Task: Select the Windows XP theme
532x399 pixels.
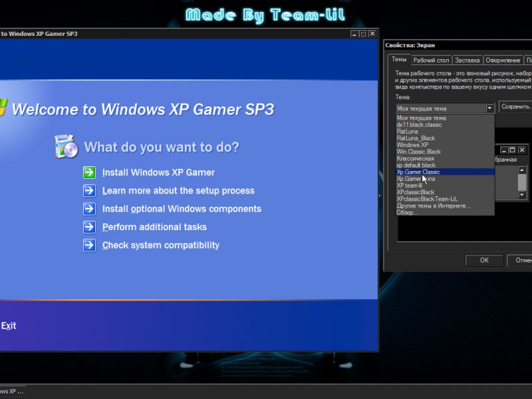Action: point(445,145)
